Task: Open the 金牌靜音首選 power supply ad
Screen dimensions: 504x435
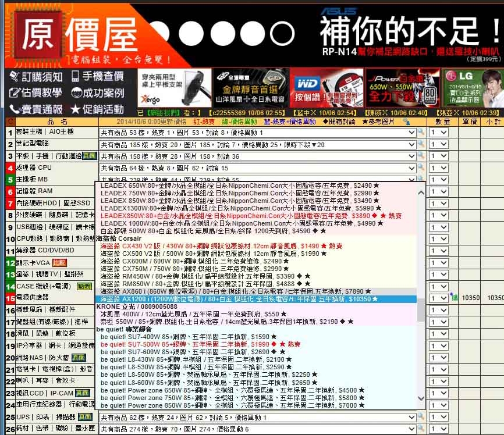Action: [x=250, y=88]
